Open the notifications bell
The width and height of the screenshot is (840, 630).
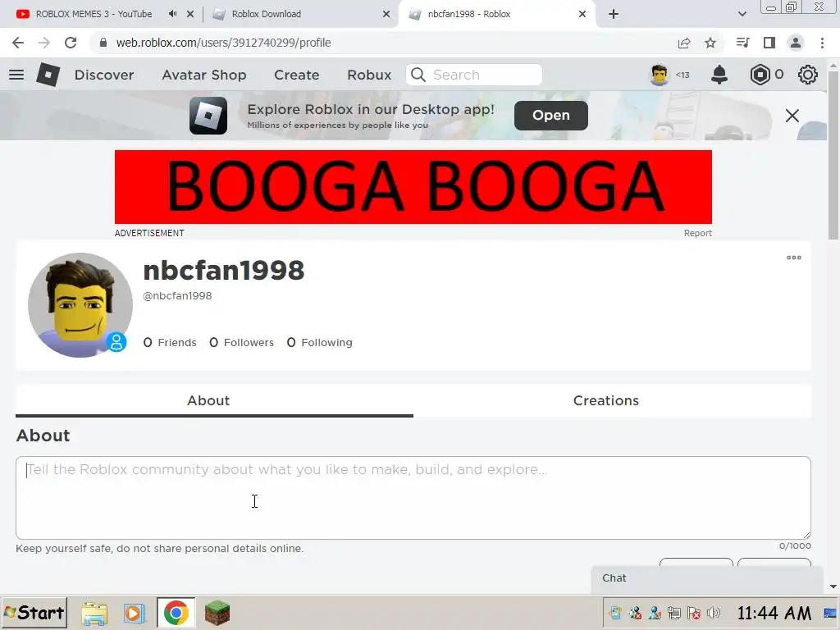point(719,75)
